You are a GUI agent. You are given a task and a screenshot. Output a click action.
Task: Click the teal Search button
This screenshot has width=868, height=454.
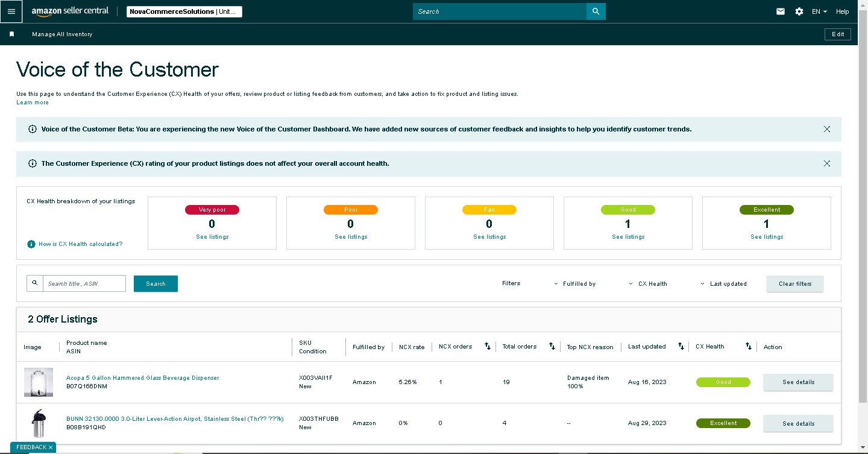click(156, 284)
